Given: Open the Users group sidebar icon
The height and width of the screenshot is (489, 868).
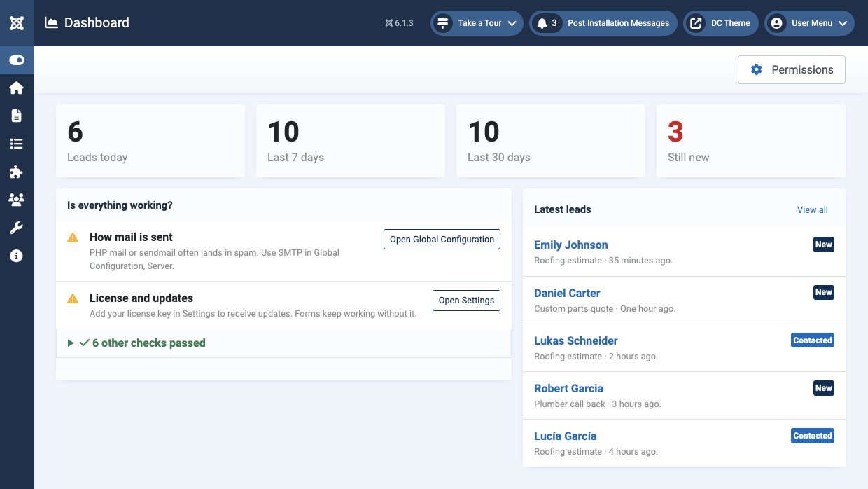Looking at the screenshot, I should point(17,200).
